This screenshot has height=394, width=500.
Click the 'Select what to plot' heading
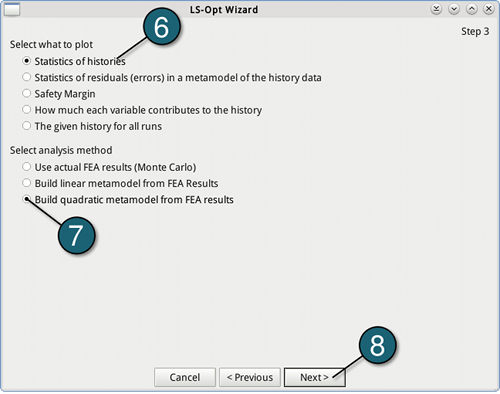click(x=51, y=44)
